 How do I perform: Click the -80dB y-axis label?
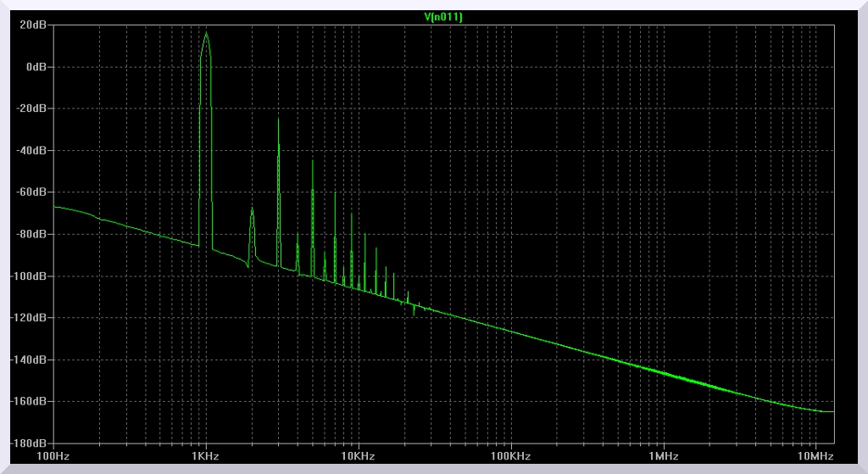point(31,234)
